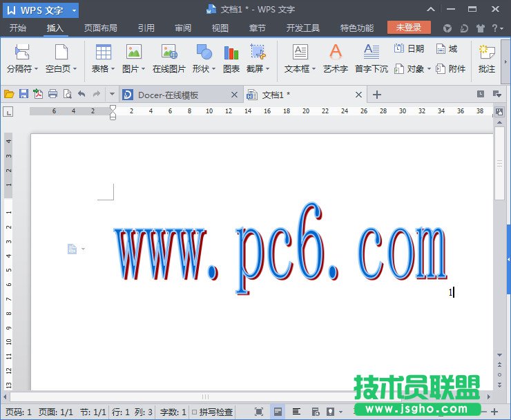The width and height of the screenshot is (511, 420).
Task: Switch to outline view in status bar
Action: point(296,412)
